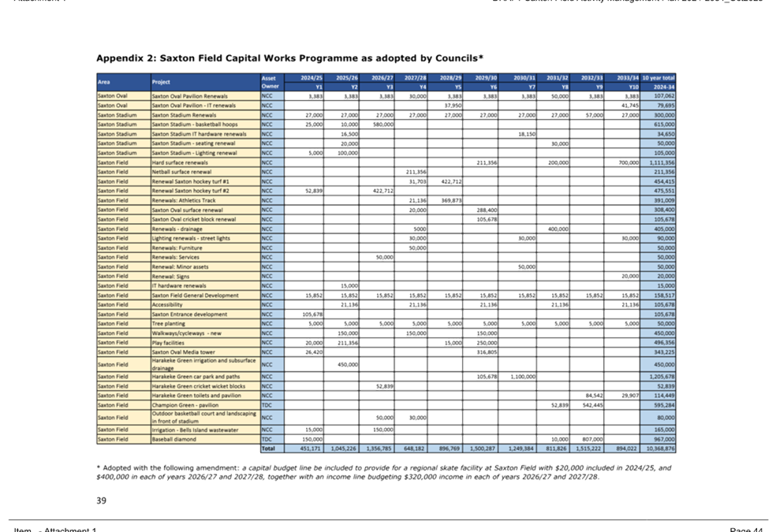Select 'Renewals: Athletics Track' project cell
Viewport: 776px width, 532px height.
coord(205,200)
